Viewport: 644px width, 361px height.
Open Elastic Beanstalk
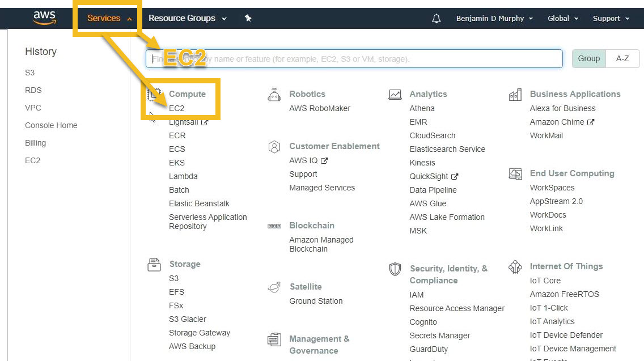pos(199,203)
